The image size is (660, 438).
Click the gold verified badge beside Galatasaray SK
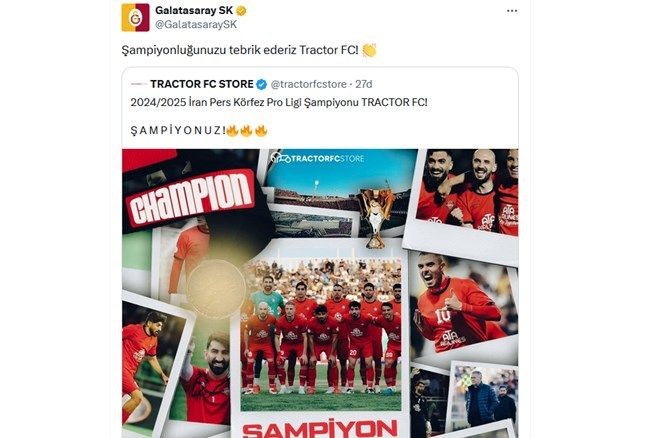tap(242, 11)
